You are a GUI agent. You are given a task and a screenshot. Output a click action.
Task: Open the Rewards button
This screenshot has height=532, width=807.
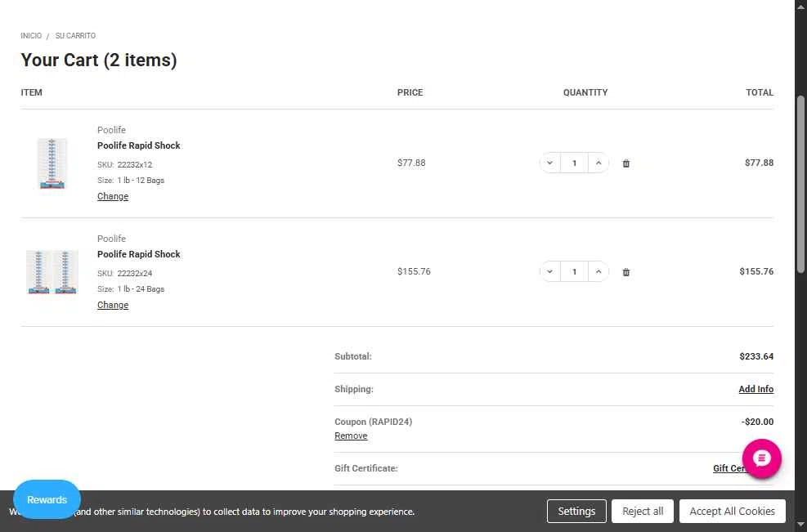coord(47,499)
